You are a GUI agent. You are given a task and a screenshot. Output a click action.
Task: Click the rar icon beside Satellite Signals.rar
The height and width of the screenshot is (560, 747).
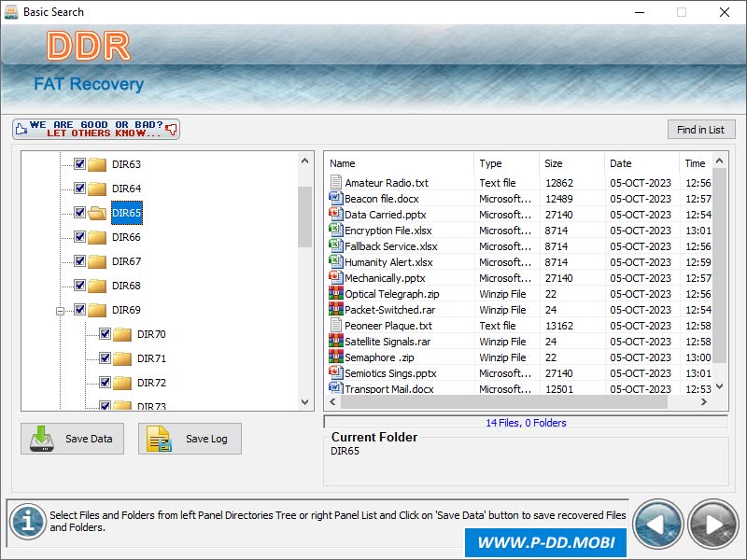[334, 341]
